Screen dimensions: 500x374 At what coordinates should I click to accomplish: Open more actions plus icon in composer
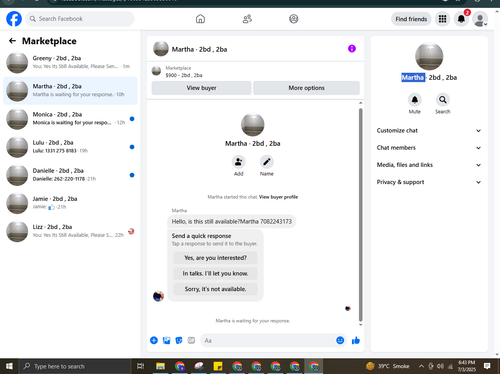tap(154, 340)
